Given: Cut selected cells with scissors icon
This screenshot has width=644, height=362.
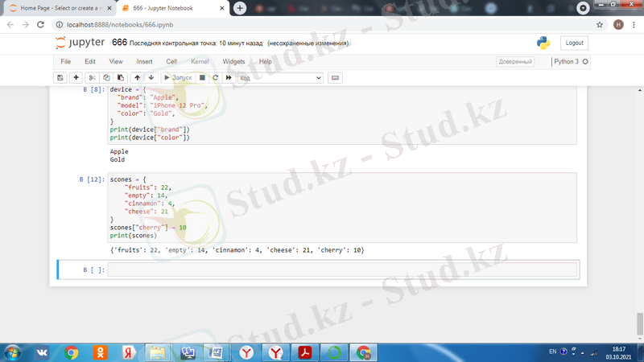Looking at the screenshot, I should [x=92, y=77].
